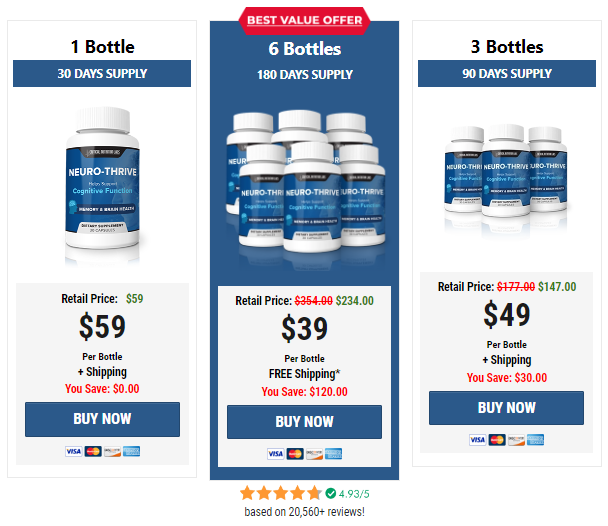Click the 30 DAYS SUPPLY blue banner

[x=102, y=73]
